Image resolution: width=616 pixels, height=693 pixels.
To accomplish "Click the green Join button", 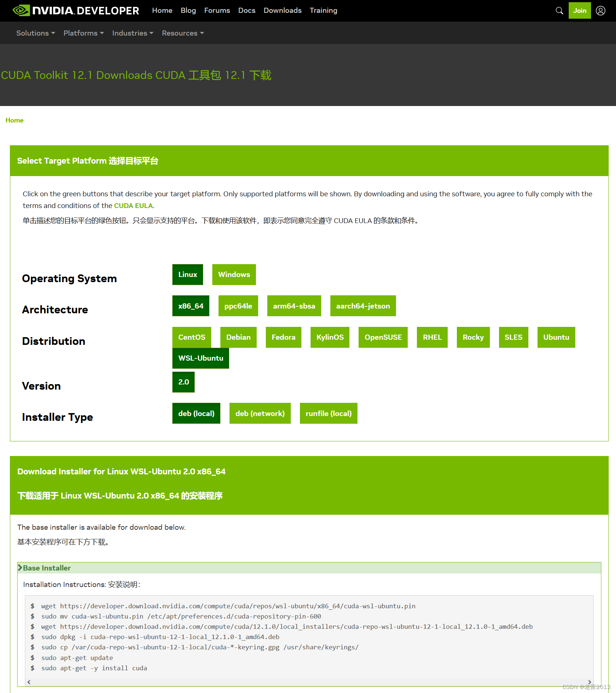I will coord(580,11).
